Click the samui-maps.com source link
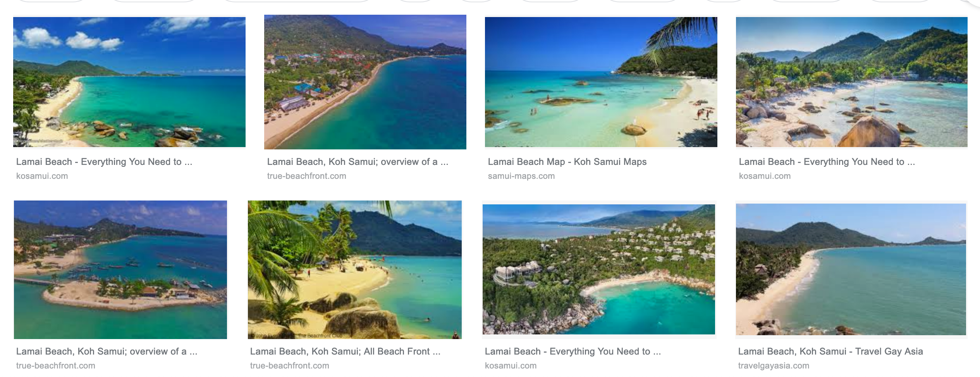The image size is (980, 377). (x=521, y=176)
